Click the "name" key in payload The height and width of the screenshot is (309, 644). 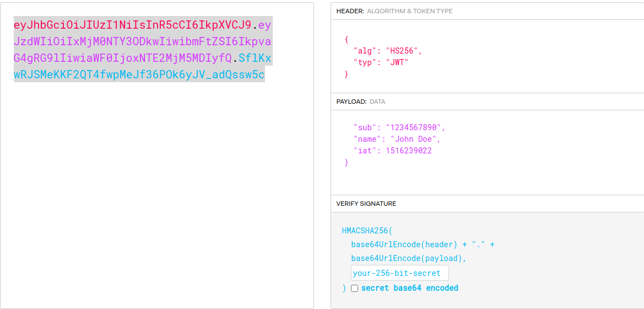(367, 139)
